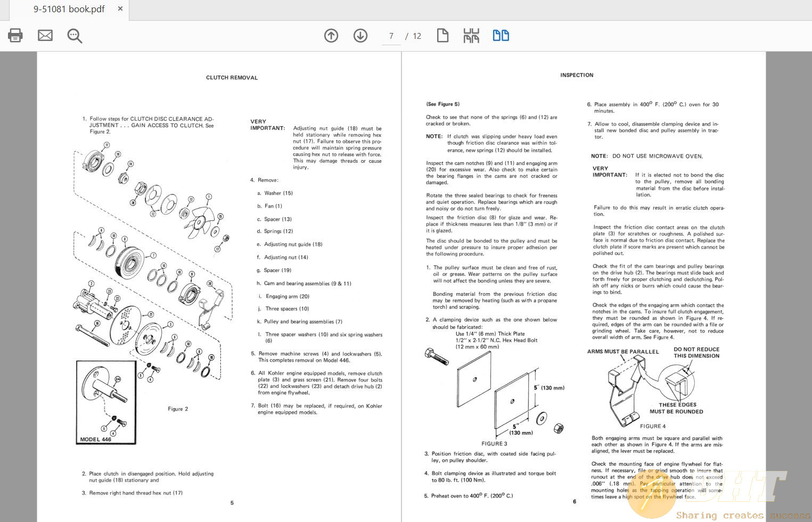Switch to single page view icon

pos(442,36)
